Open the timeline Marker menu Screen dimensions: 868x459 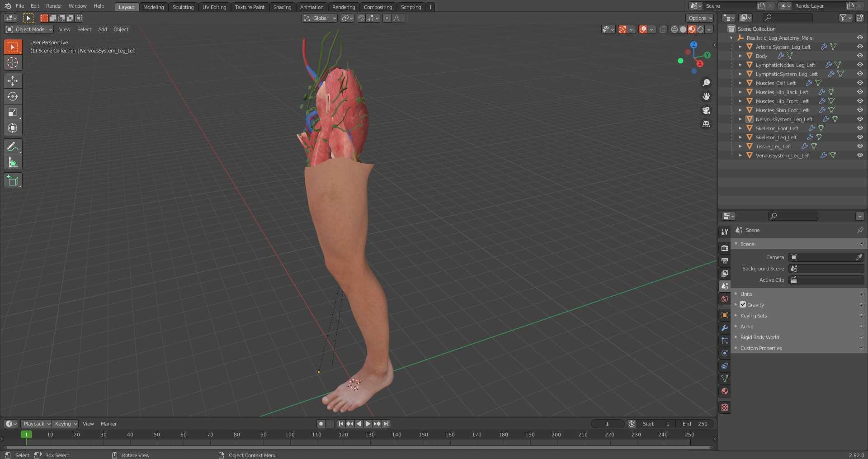click(108, 424)
